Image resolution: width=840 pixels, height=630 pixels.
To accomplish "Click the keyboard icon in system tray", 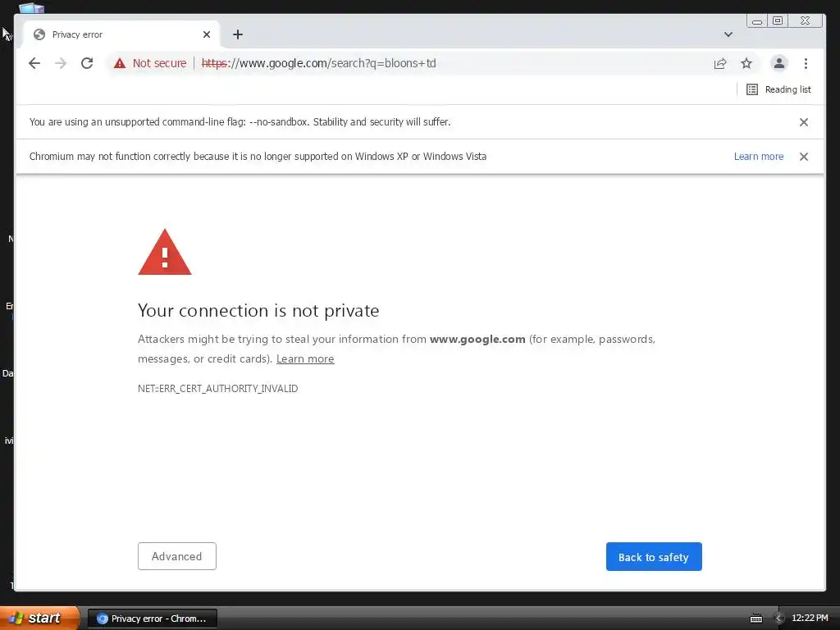I will pos(756,619).
